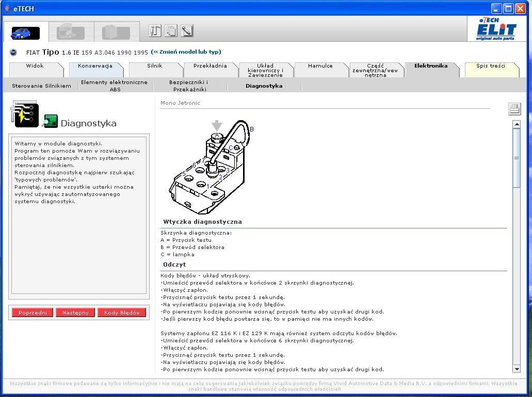Click the 'C = lampka' line
532x397 pixels.
(x=178, y=255)
